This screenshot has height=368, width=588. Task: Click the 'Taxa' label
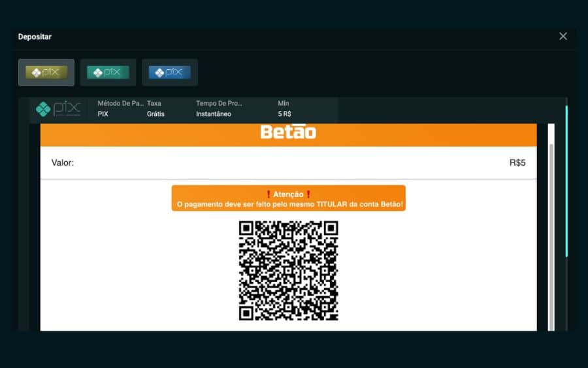(154, 103)
